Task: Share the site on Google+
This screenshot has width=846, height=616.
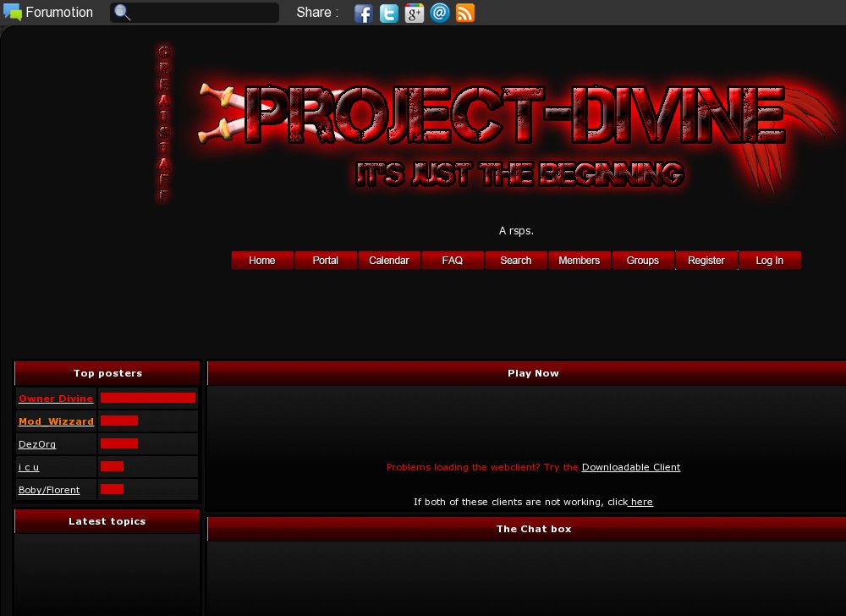Action: pos(415,13)
